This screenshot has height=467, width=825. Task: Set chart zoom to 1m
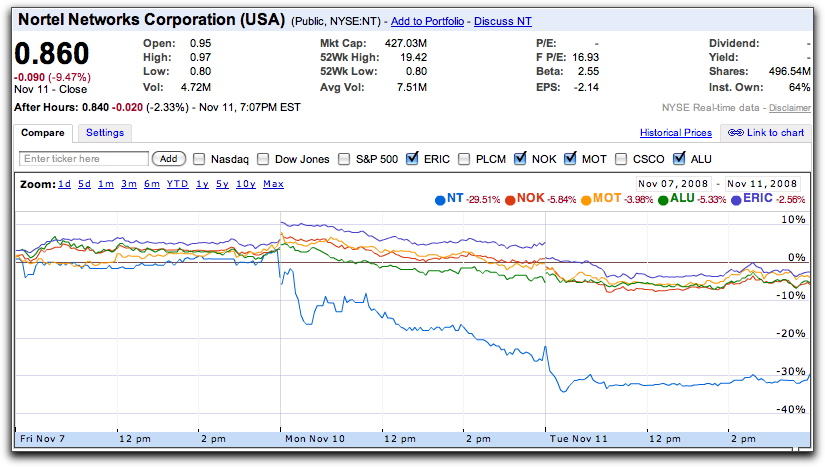(x=106, y=184)
